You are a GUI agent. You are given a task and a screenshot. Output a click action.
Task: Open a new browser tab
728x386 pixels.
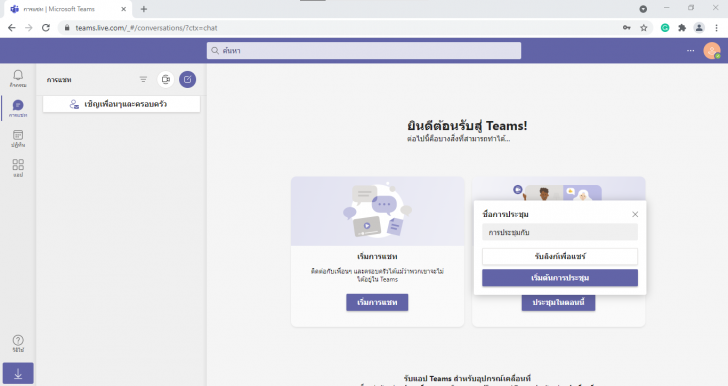point(144,9)
